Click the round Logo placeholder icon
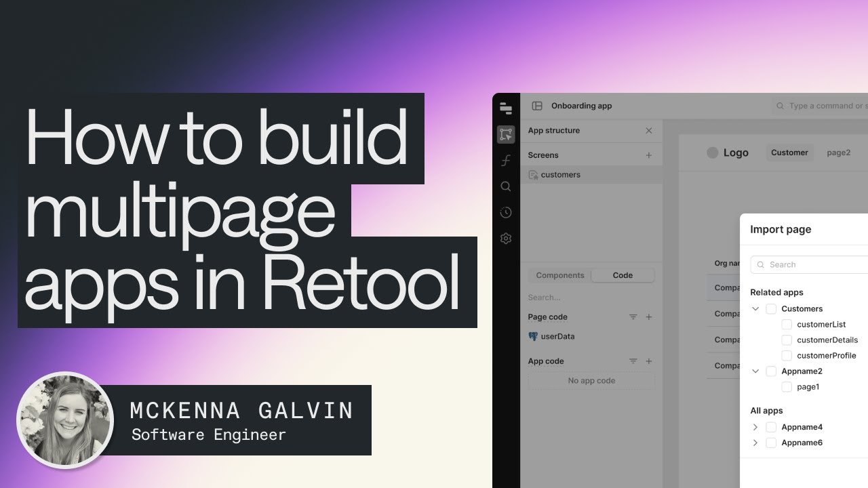The image size is (868, 488). pyautogui.click(x=712, y=152)
